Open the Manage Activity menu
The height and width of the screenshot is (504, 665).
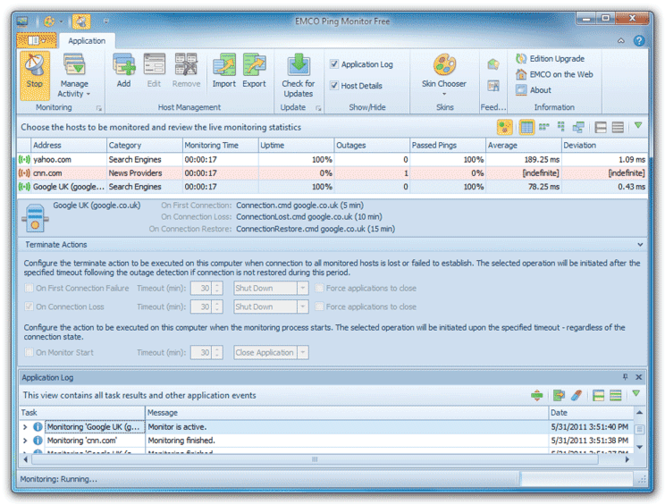pos(74,76)
